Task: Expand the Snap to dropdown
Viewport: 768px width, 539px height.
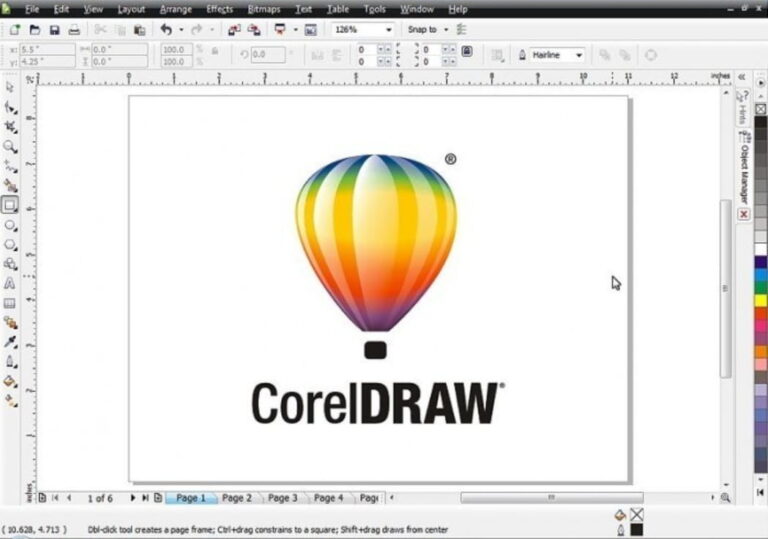Action: coord(446,30)
